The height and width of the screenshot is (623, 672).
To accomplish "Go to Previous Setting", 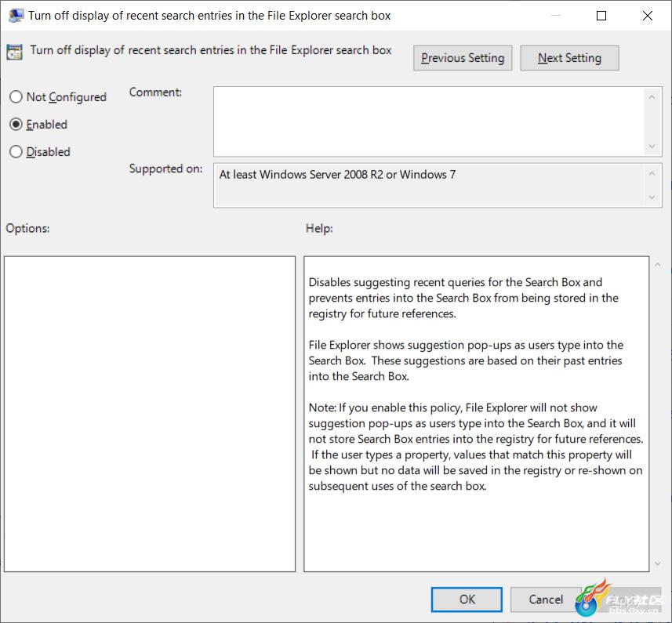I will coord(463,58).
